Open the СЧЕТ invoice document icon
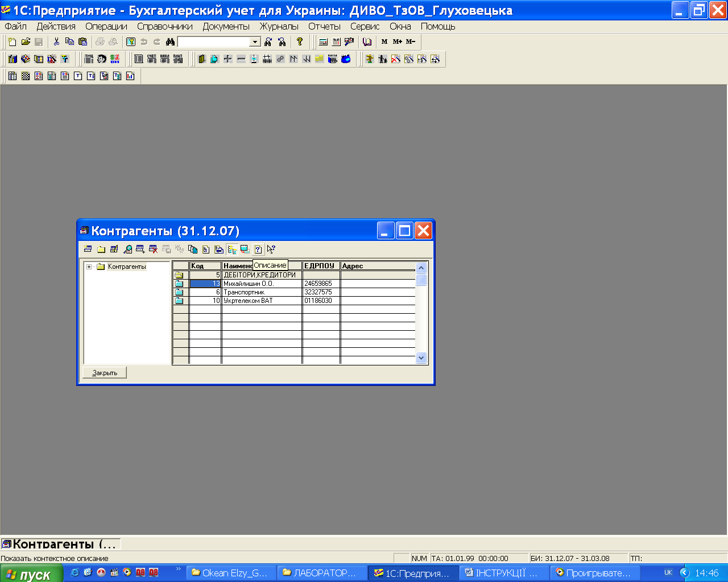 tap(152, 59)
